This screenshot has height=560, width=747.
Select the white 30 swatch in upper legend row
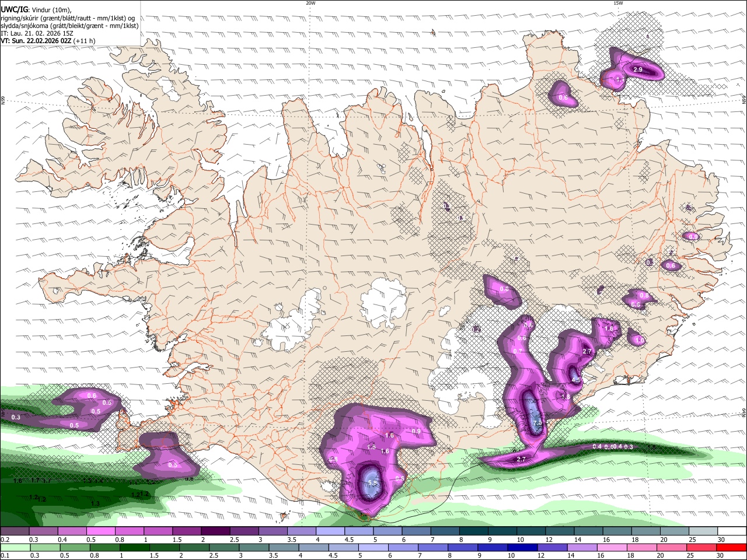coord(732,531)
